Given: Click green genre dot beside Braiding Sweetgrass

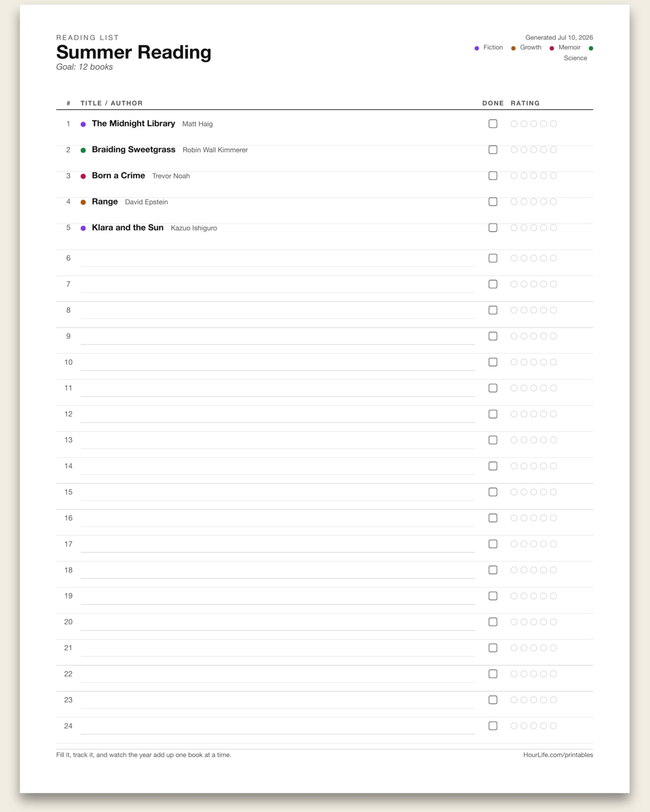Looking at the screenshot, I should [x=83, y=150].
